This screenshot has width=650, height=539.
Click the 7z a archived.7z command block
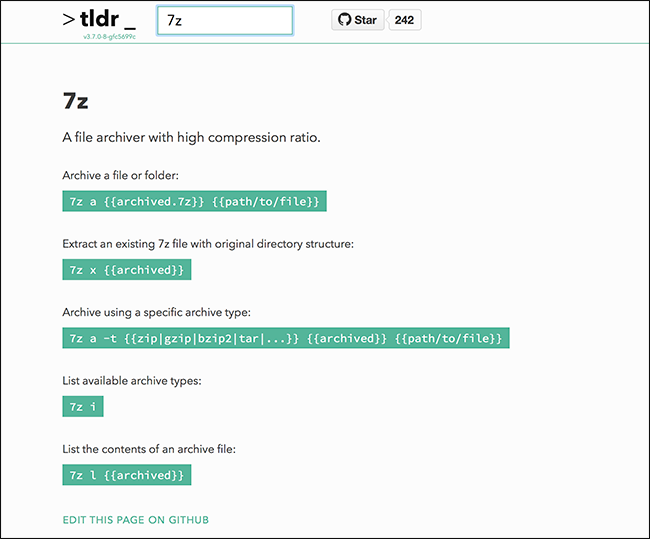click(194, 201)
